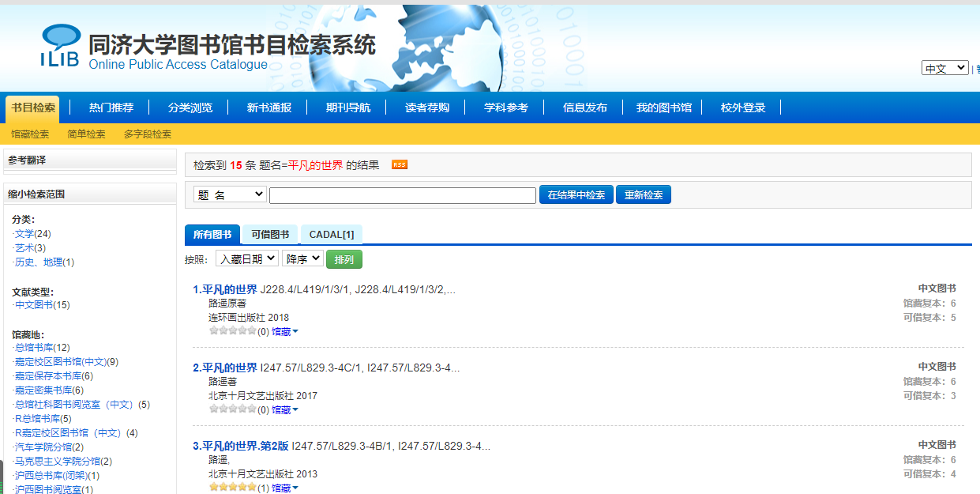Open the 学科参考 menu
The width and height of the screenshot is (980, 494).
[x=506, y=108]
